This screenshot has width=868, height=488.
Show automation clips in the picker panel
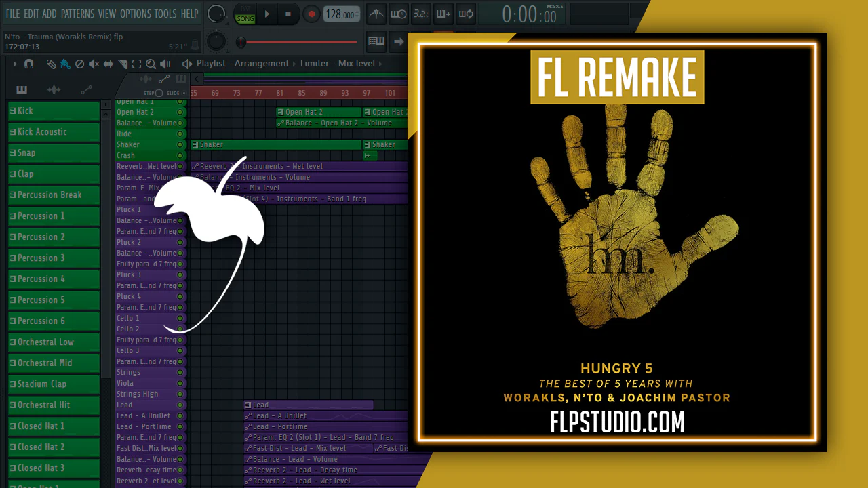pos(86,89)
